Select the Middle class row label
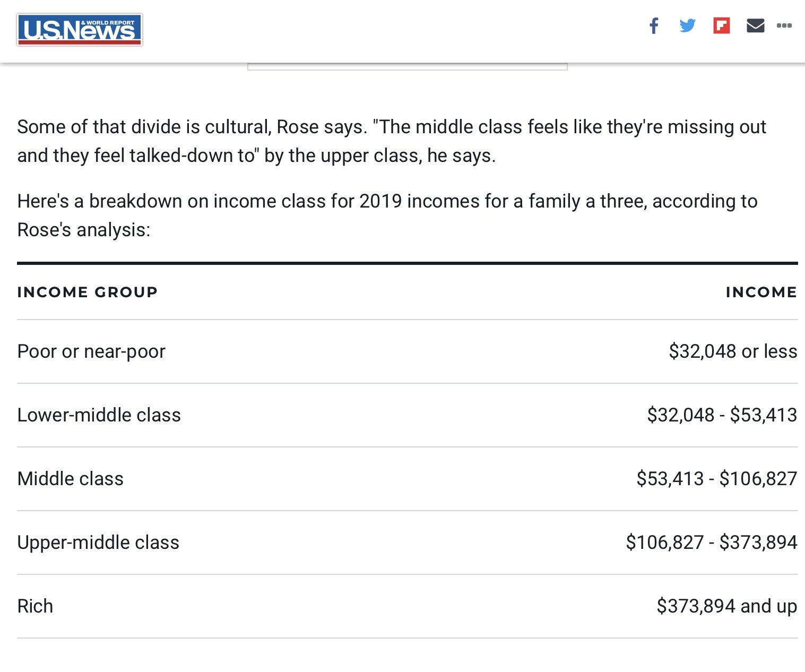The image size is (805, 672). coord(70,479)
